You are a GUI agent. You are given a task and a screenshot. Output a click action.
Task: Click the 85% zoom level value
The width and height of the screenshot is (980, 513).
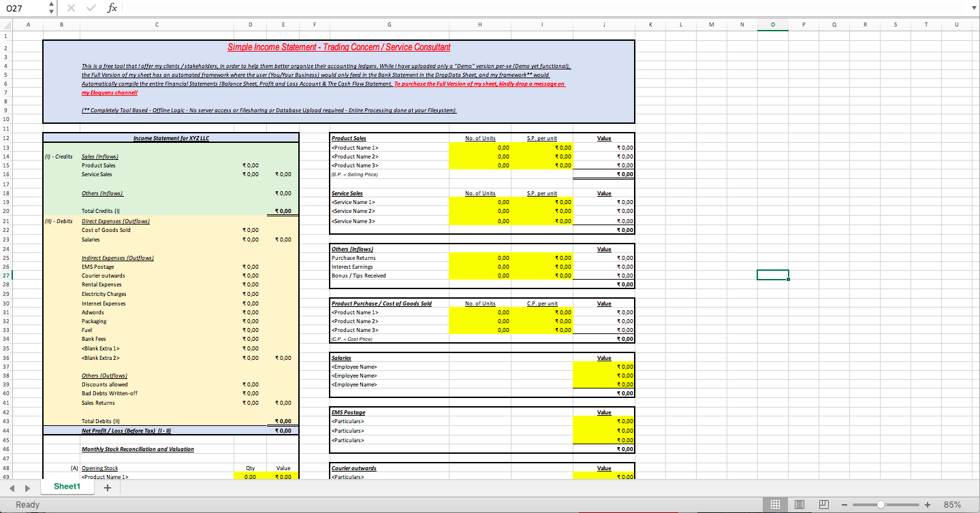point(952,505)
